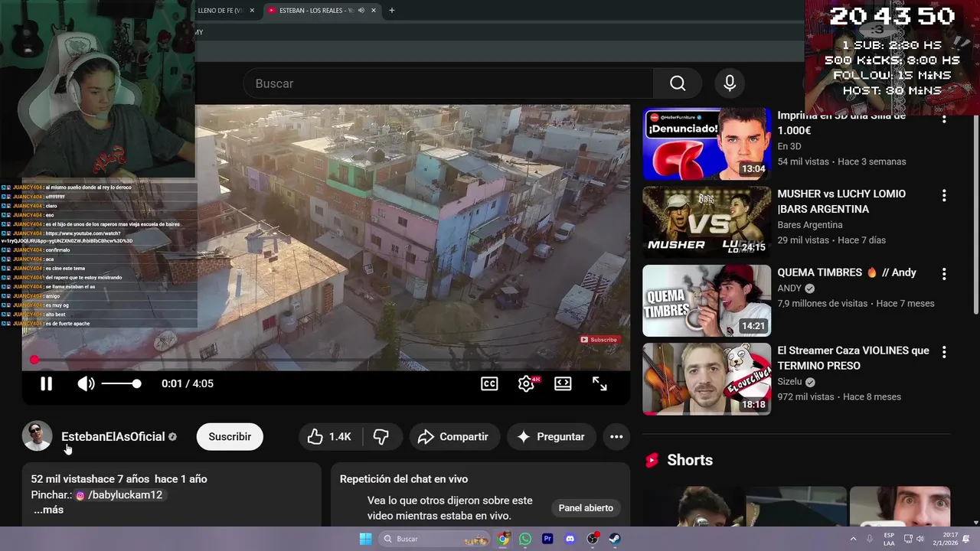Open the /babyluckam12 Instagram link
980x551 pixels.
[119, 495]
